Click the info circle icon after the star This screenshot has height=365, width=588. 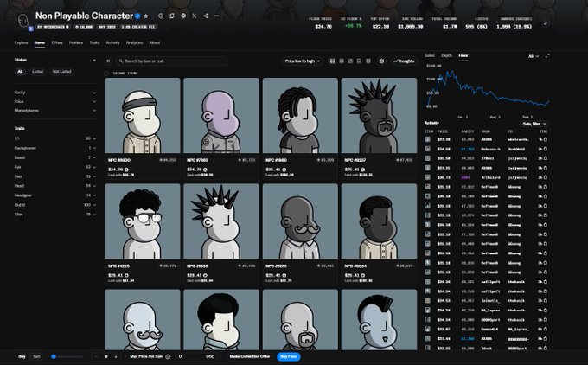(161, 16)
